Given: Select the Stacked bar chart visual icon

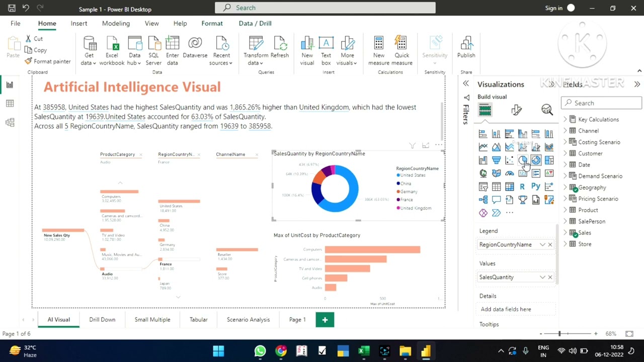Looking at the screenshot, I should point(483,134).
